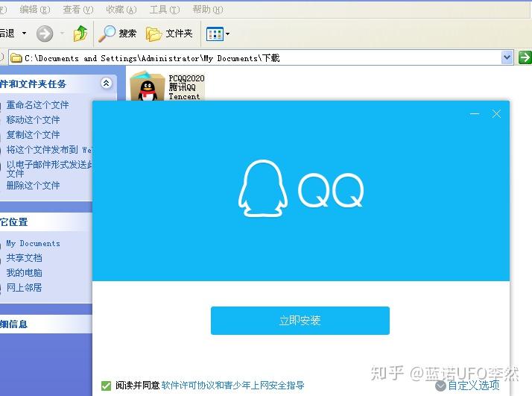Click the Up folder toolbar icon
This screenshot has height=396, width=532.
pyautogui.click(x=80, y=34)
